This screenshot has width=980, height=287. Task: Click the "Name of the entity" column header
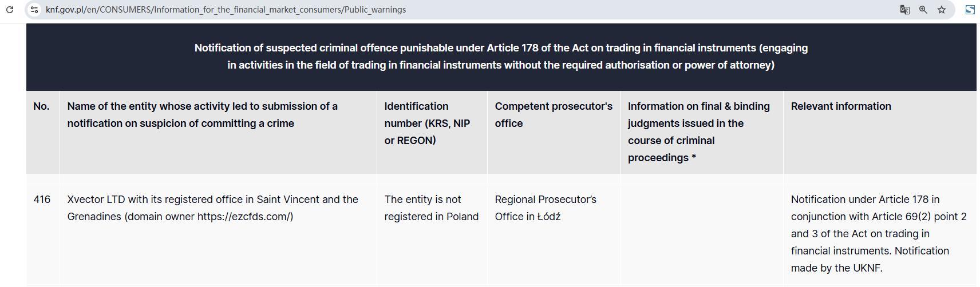coord(202,115)
